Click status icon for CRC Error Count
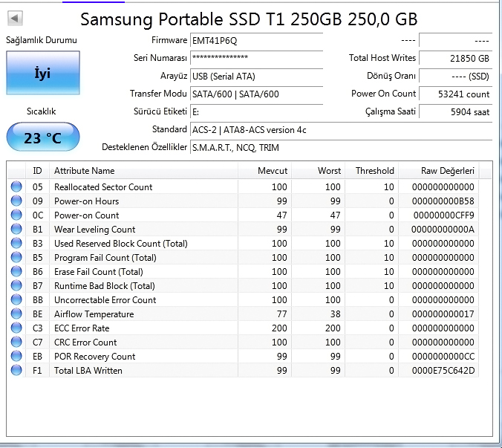This screenshot has width=502, height=448. pos(16,342)
